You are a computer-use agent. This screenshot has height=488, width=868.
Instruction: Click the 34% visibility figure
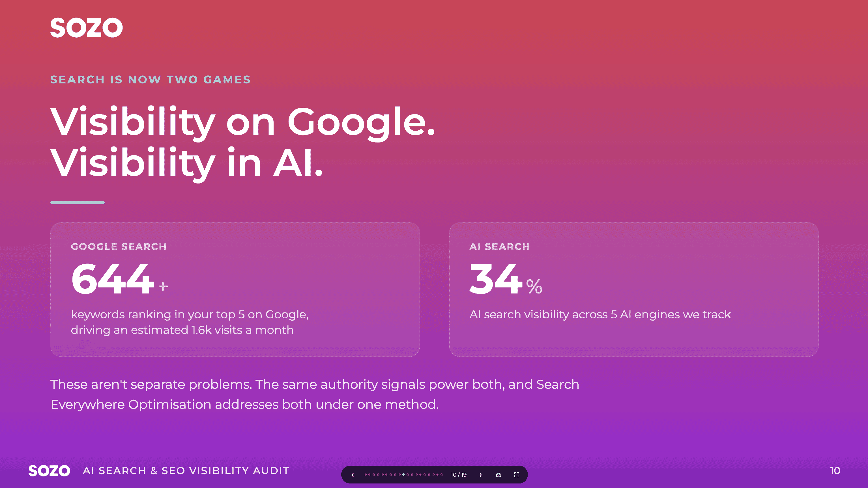point(506,279)
